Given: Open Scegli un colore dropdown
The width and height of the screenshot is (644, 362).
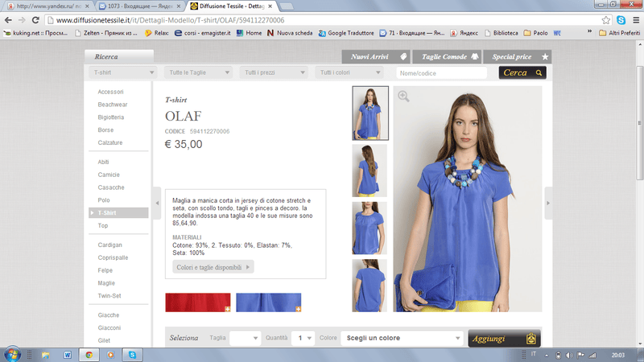Looking at the screenshot, I should [402, 338].
